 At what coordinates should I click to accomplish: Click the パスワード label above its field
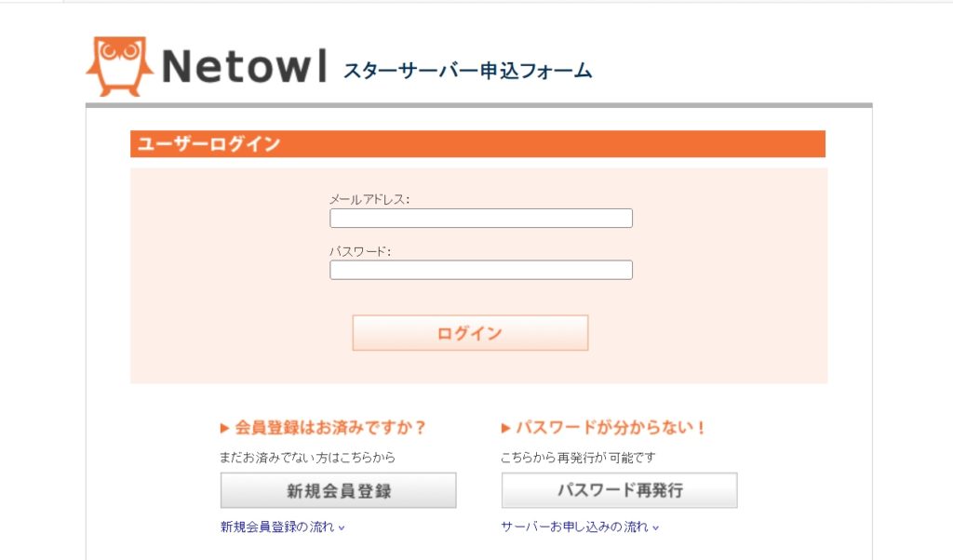[359, 251]
